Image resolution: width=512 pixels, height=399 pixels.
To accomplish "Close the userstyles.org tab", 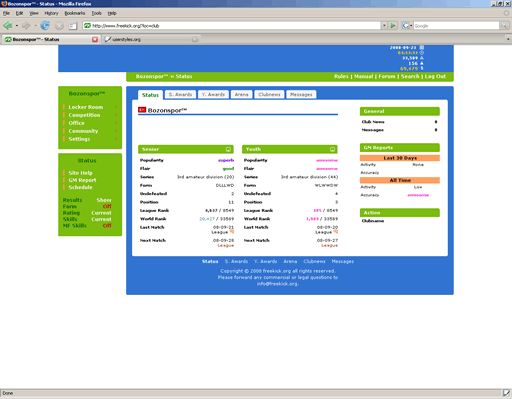I will point(195,39).
